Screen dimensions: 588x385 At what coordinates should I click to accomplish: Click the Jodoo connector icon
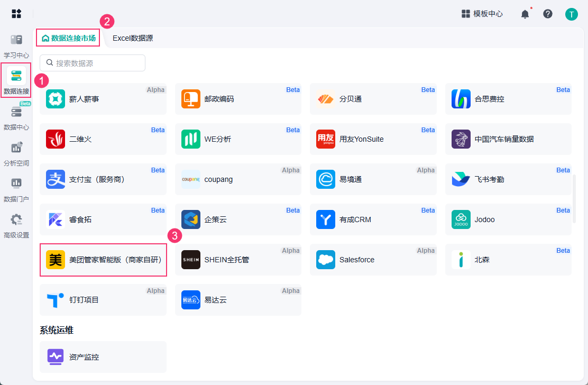point(461,219)
